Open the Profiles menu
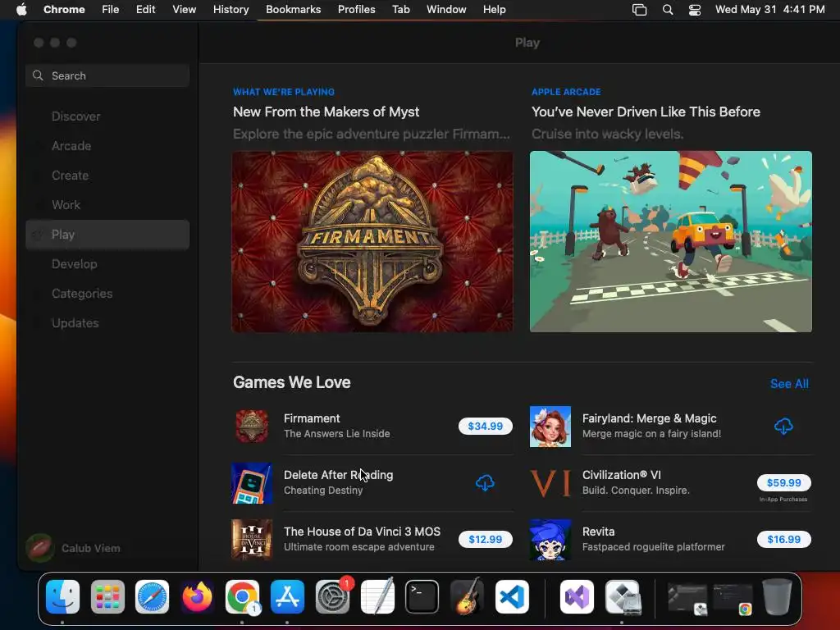The height and width of the screenshot is (630, 840). point(356,10)
